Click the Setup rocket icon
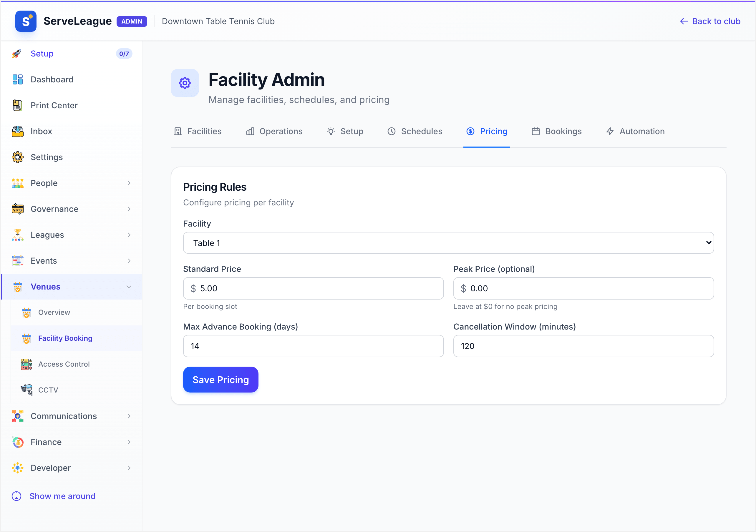 [x=17, y=54]
